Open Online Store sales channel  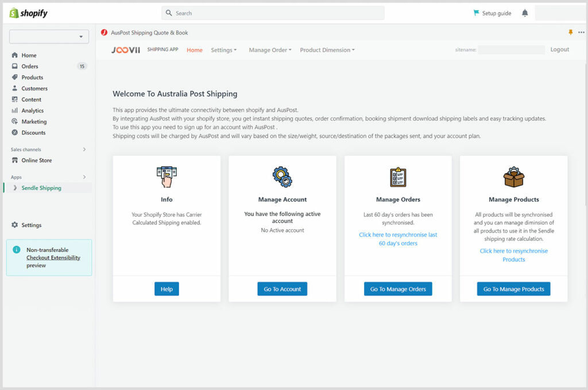tap(37, 160)
